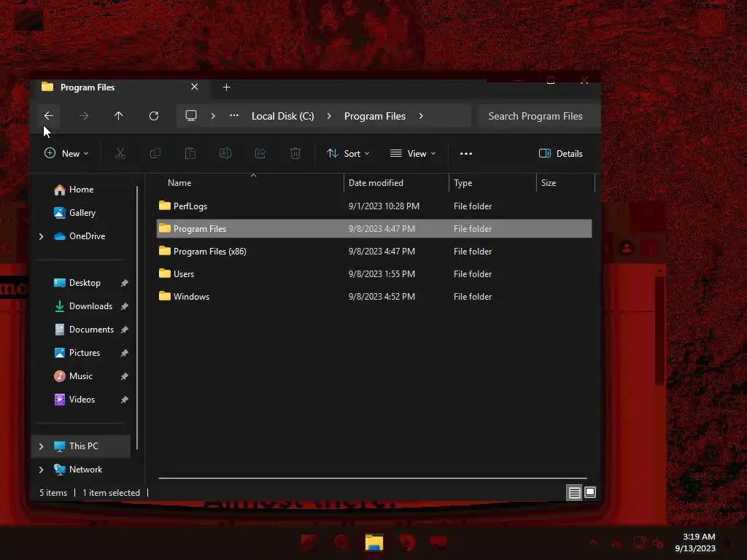
Task: Open Music quick access folder
Action: coord(74,376)
